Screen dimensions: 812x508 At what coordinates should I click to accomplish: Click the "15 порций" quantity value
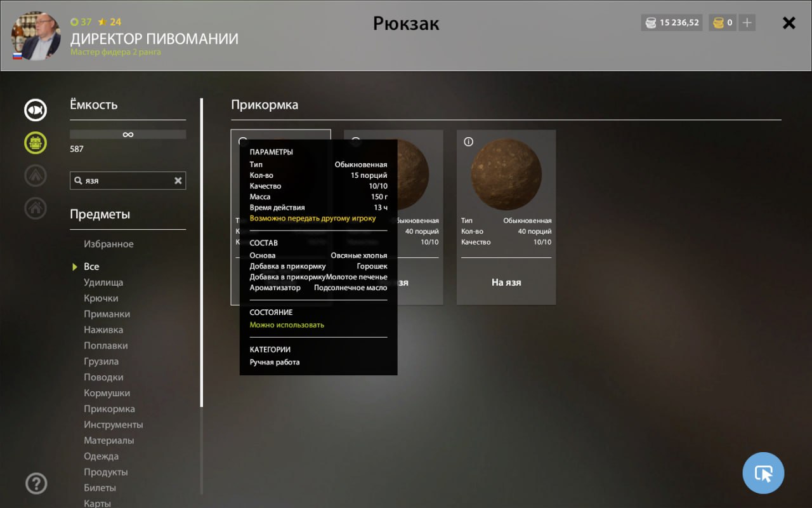tap(369, 176)
